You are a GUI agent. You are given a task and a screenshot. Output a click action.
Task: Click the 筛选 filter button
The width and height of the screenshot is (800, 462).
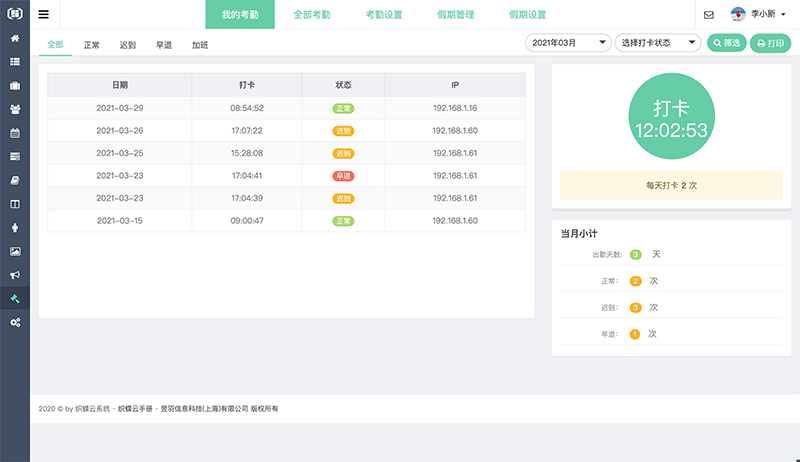click(x=727, y=43)
